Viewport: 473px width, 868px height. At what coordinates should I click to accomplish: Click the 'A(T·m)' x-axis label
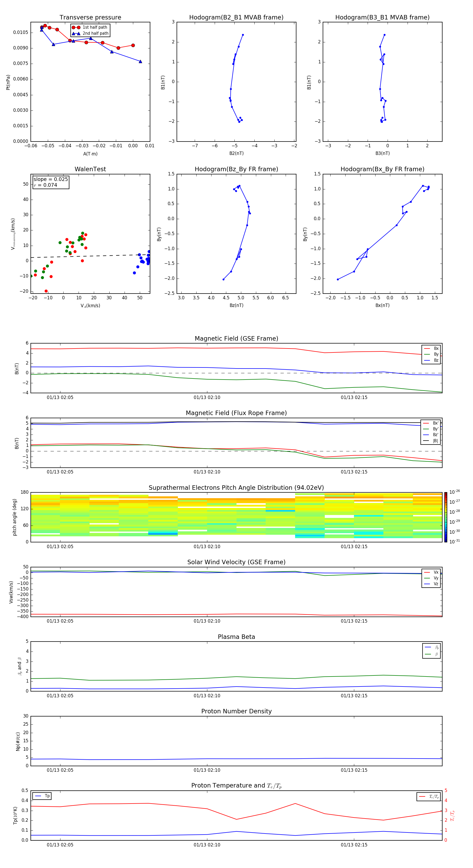[90, 154]
